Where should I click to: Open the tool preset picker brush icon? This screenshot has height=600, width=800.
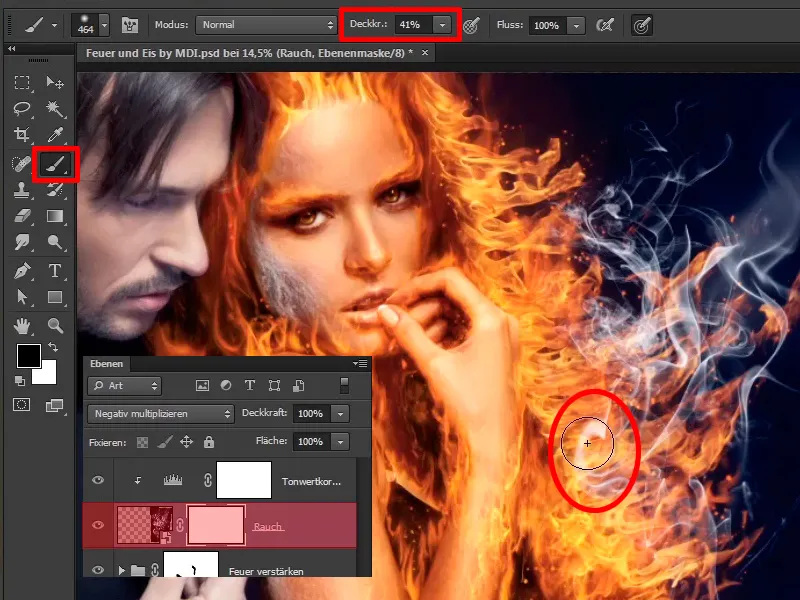[40, 24]
